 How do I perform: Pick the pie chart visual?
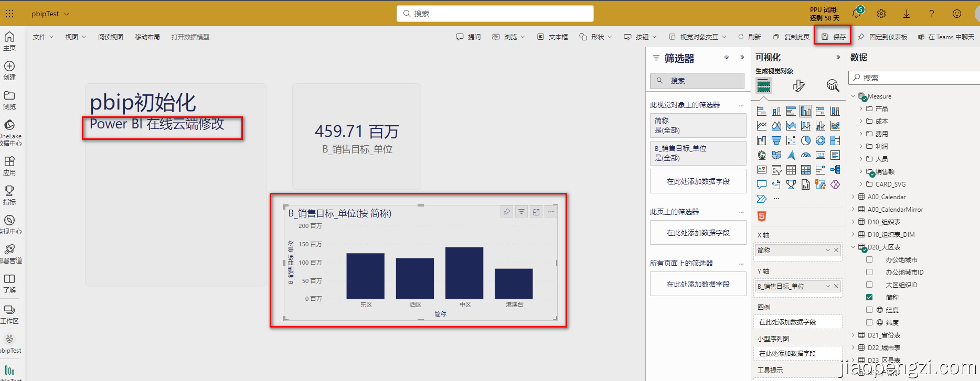pos(806,140)
